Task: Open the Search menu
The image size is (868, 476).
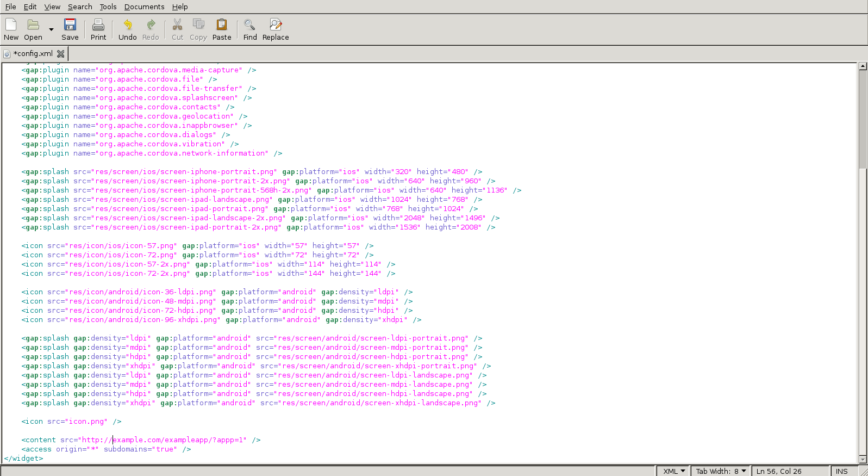Action: pos(80,7)
